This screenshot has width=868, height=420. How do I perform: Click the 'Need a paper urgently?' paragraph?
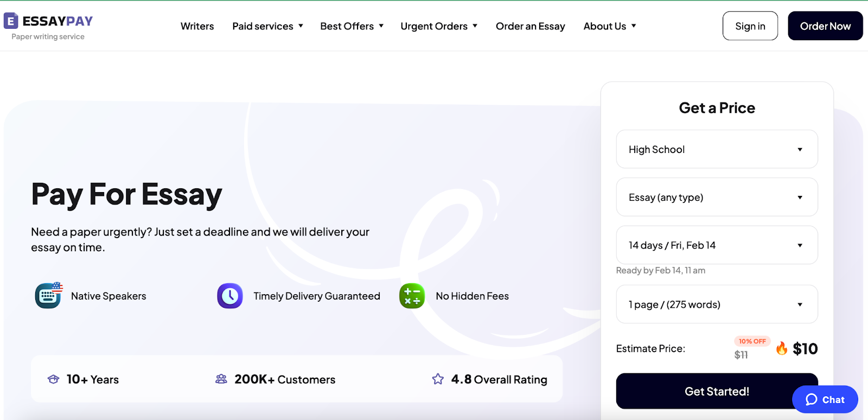click(200, 239)
